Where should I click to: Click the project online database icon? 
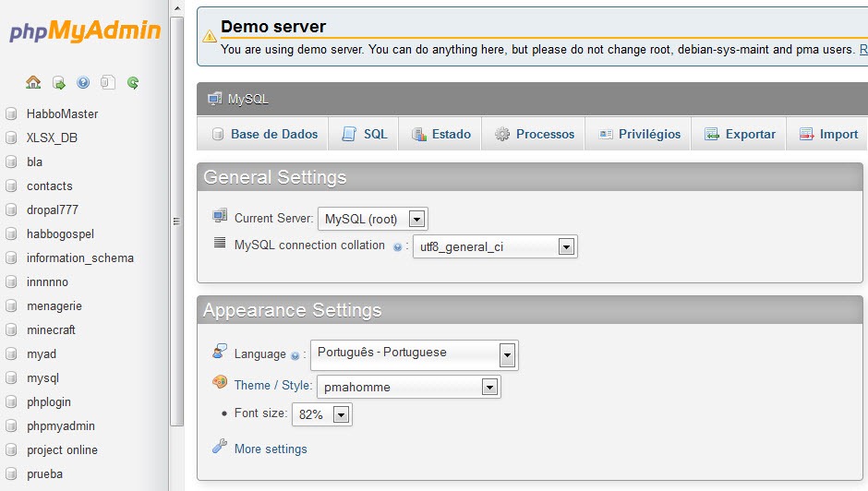pos(11,450)
